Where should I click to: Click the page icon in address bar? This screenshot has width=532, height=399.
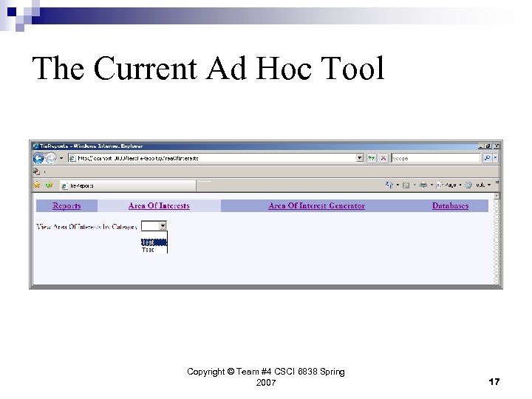click(x=72, y=158)
